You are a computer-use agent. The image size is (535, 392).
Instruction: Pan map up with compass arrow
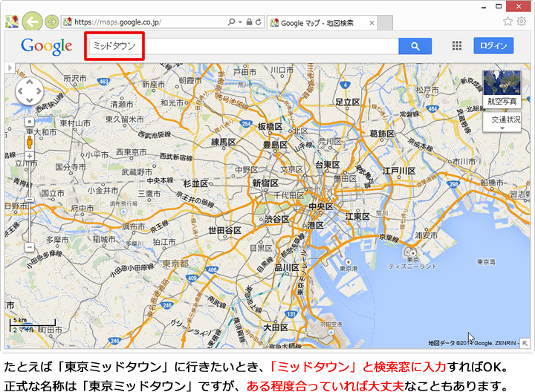[30, 82]
